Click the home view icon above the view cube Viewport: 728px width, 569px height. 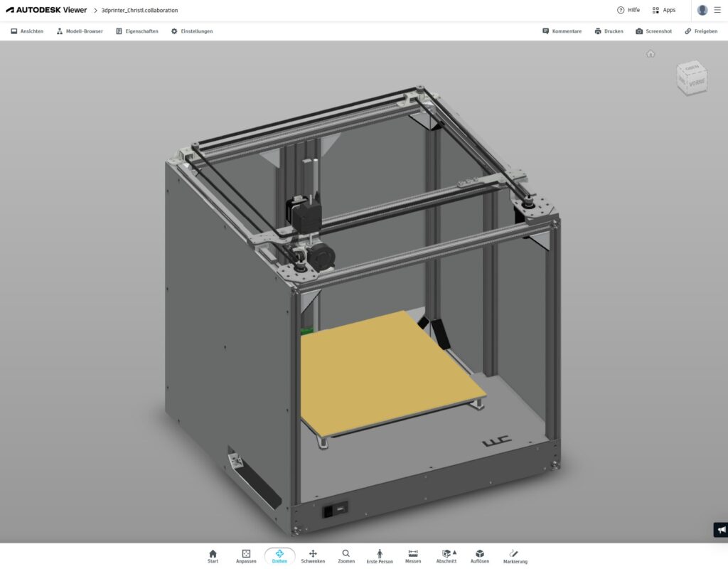pyautogui.click(x=651, y=53)
